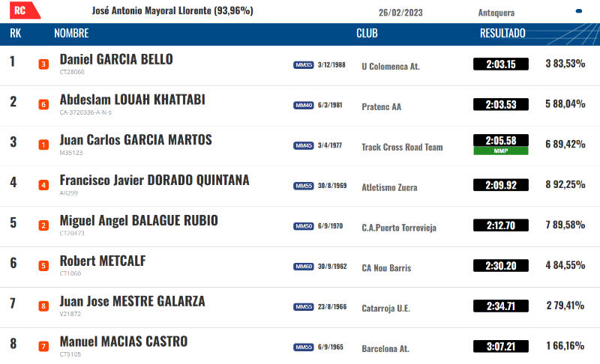Click the MM35 category badge for Daniel Garcia
The image size is (600, 364).
point(304,65)
